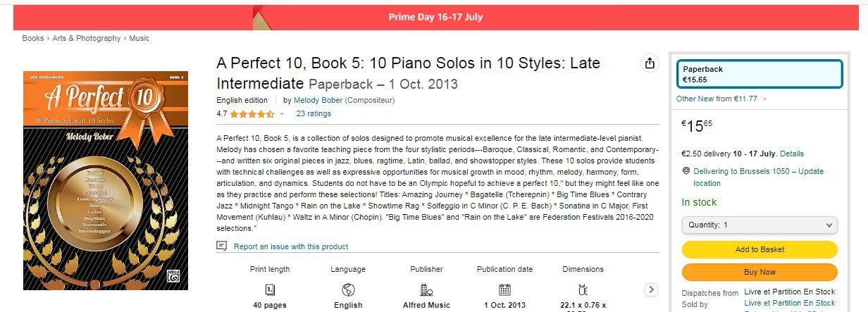Click the Publication date calendar icon
Image resolution: width=868 pixels, height=312 pixels.
[504, 289]
